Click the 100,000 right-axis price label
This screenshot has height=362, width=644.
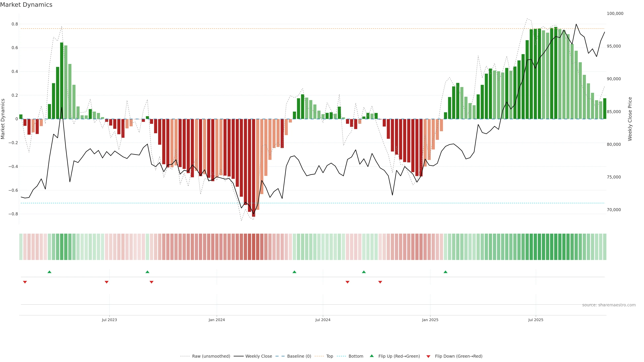[615, 13]
